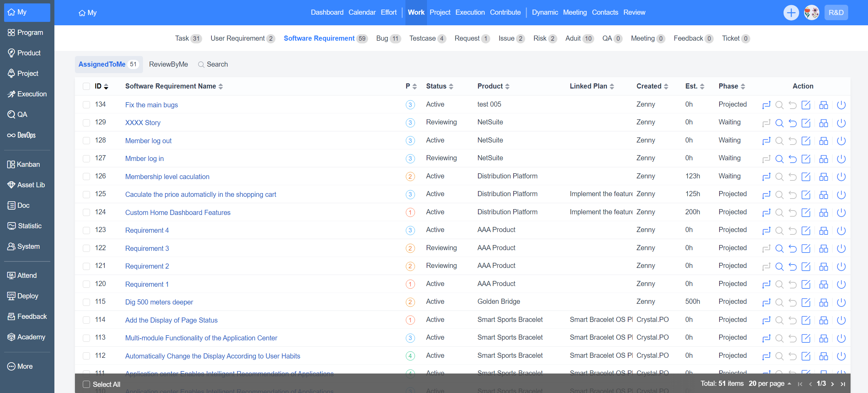Image resolution: width=868 pixels, height=393 pixels.
Task: Open 'Custom Home Dashboard Features' requirement link
Action: [x=178, y=213]
